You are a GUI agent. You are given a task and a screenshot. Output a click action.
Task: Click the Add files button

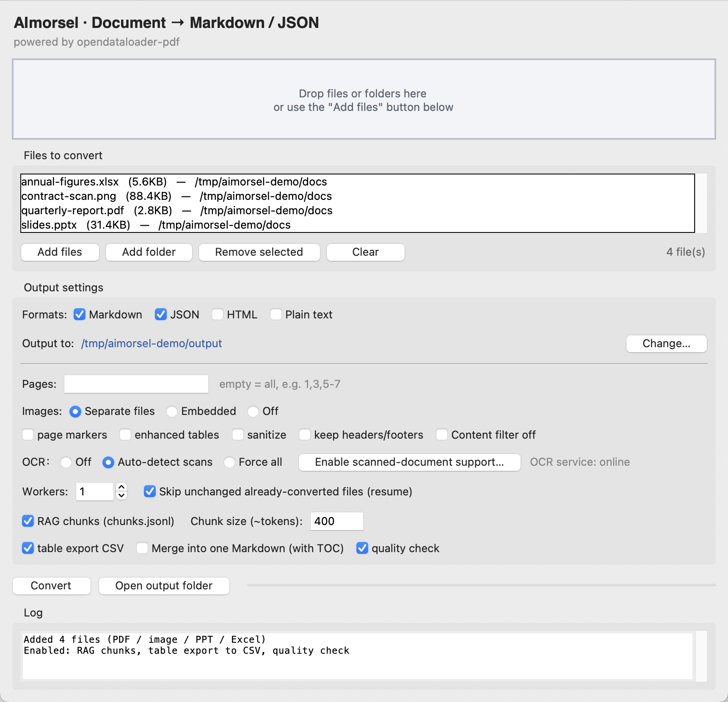(60, 252)
